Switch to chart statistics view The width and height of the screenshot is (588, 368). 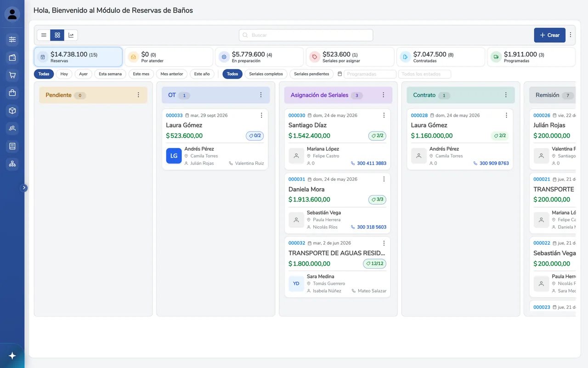tap(71, 35)
